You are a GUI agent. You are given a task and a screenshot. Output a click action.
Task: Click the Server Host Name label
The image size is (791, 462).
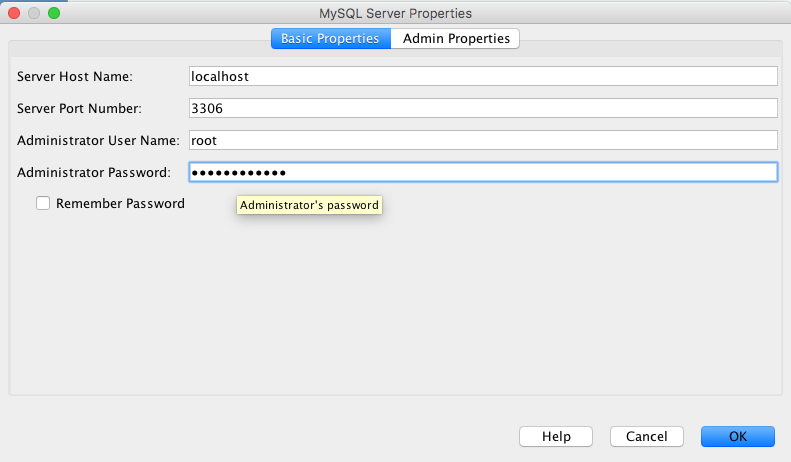coord(75,76)
